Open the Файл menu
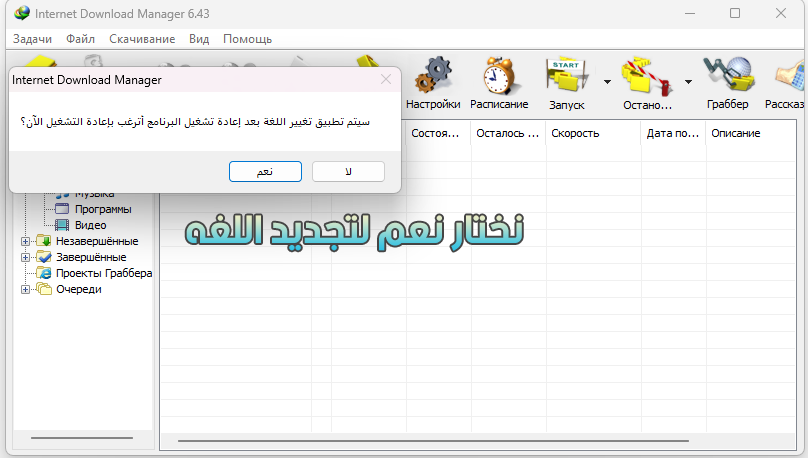Image resolution: width=808 pixels, height=458 pixels. click(x=80, y=39)
